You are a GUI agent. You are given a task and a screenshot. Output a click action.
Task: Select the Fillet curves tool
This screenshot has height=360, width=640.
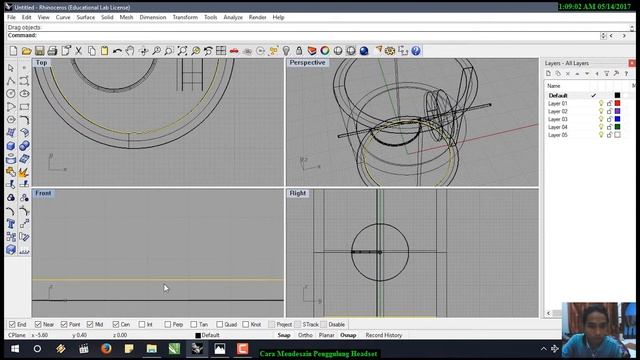24,120
